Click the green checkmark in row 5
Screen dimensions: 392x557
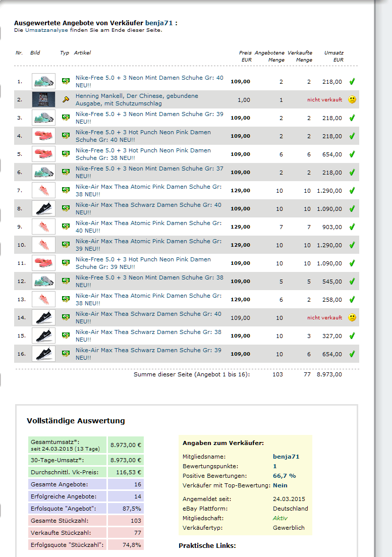(352, 154)
